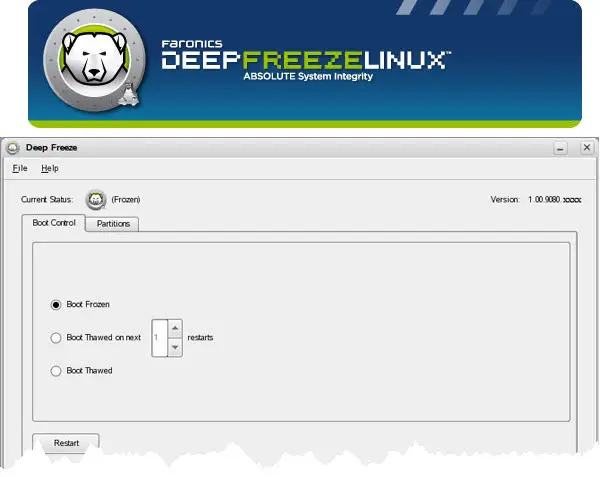The image size is (600, 477).
Task: Click the Faronics polar bear logo in banner
Action: click(95, 61)
